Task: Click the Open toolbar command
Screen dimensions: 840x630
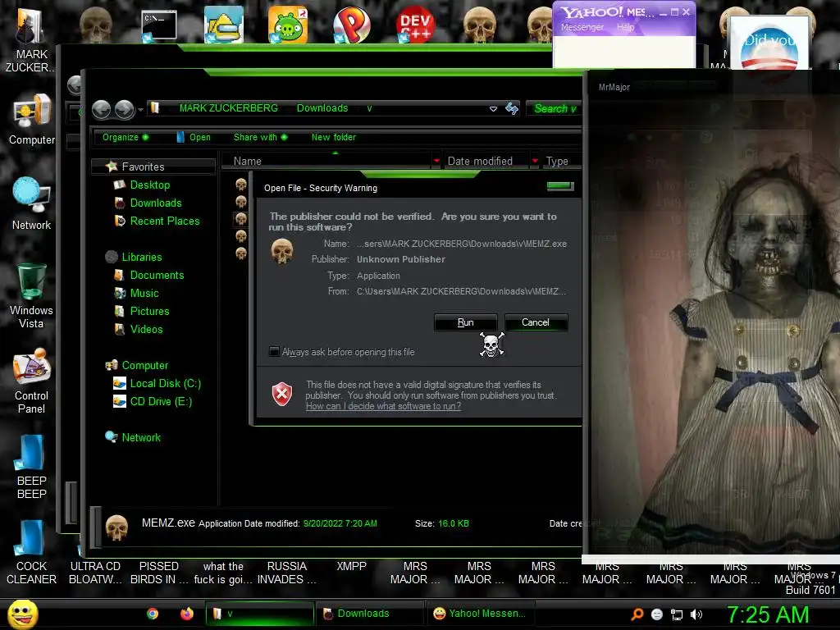Action: pos(194,137)
